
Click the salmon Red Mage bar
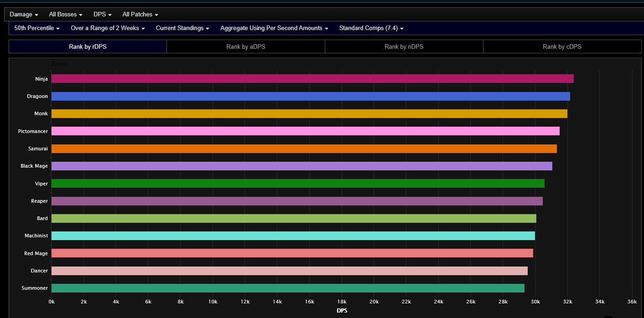(x=292, y=253)
